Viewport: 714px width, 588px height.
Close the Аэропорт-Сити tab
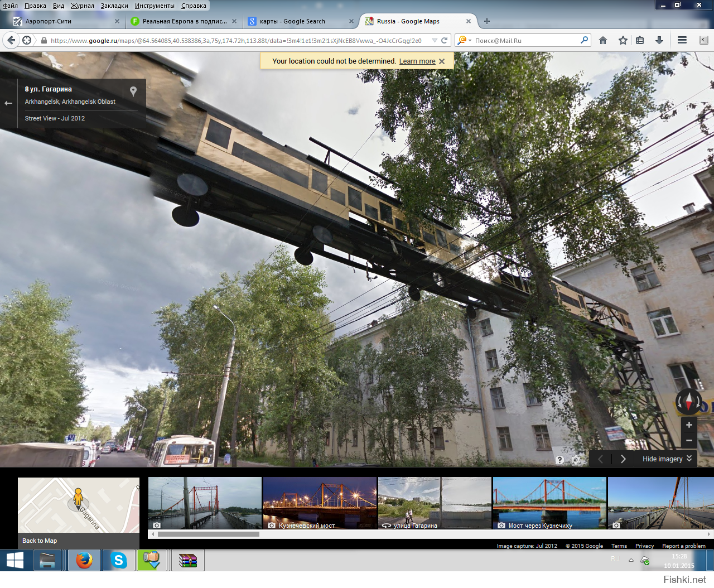(117, 21)
